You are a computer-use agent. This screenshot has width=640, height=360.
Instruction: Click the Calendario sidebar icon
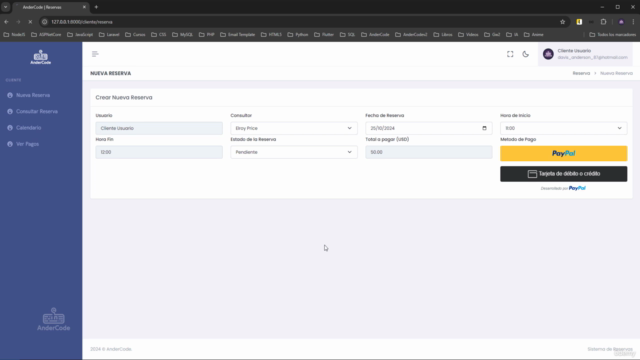(x=10, y=128)
